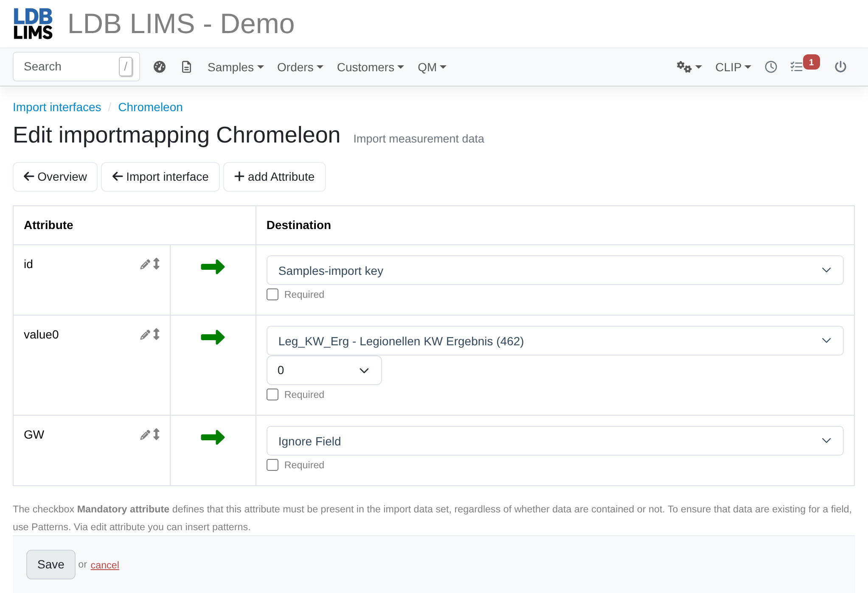Open the index 0 dropdown
This screenshot has width=868, height=593.
324,370
